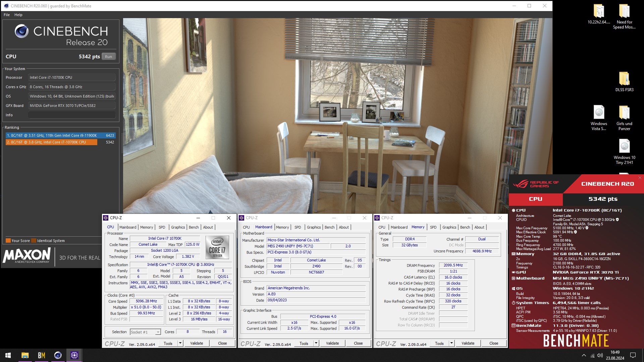Click the Info input field
The height and width of the screenshot is (362, 644).
coord(72,115)
